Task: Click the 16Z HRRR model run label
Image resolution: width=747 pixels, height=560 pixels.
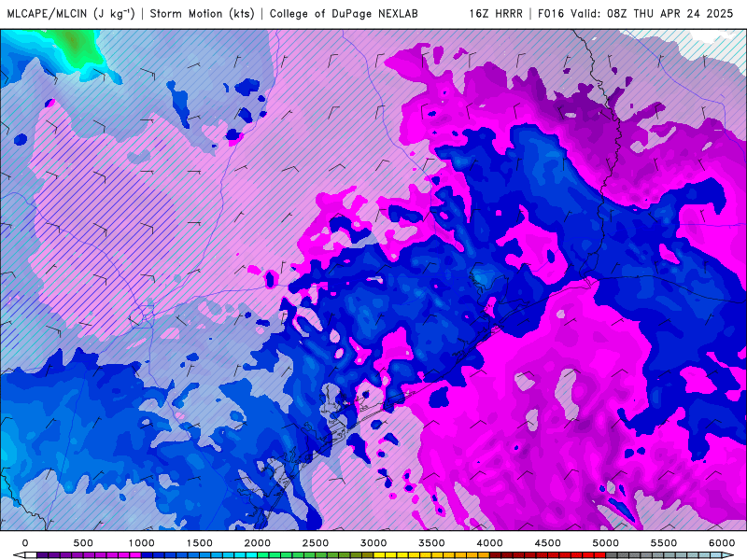Action: [496, 13]
